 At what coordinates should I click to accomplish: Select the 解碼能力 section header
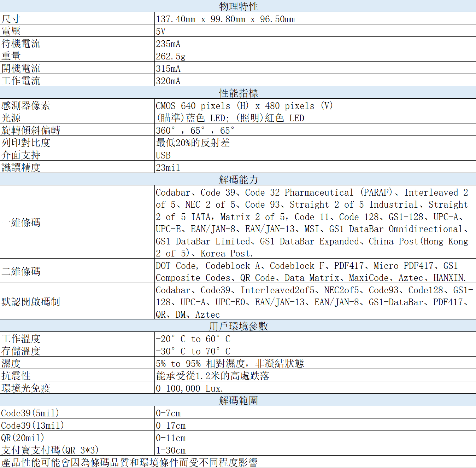238,180
